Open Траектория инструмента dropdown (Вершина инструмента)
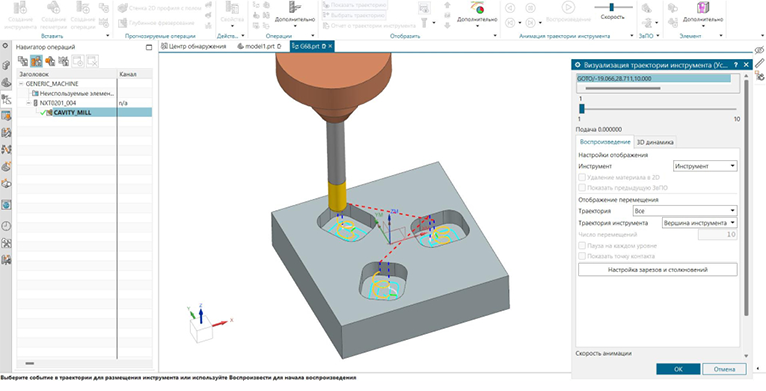766x391 pixels. tap(699, 223)
